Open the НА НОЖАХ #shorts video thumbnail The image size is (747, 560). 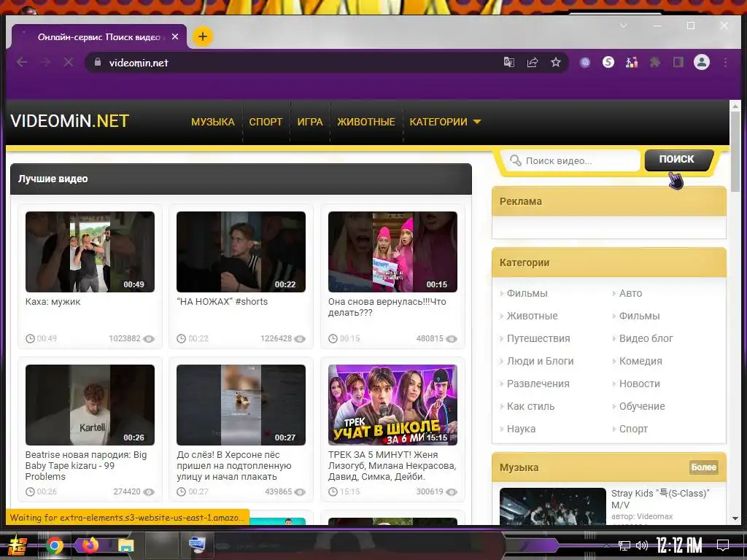pyautogui.click(x=241, y=252)
